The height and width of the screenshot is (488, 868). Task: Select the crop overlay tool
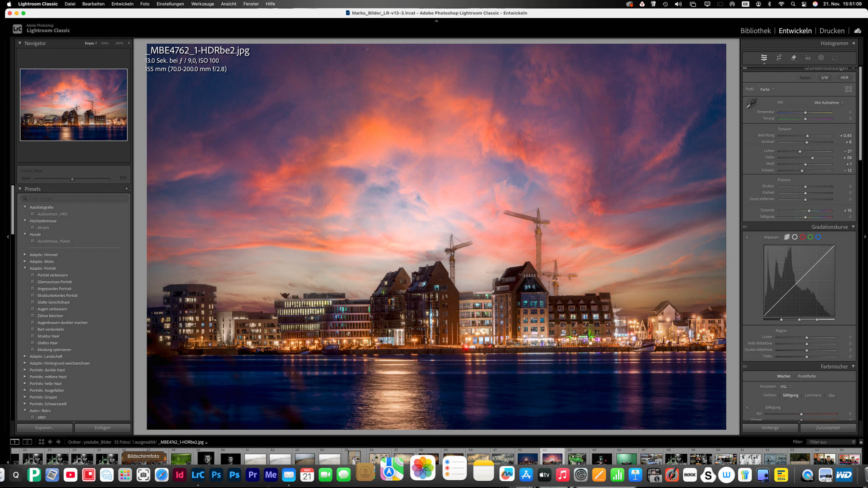(x=779, y=58)
